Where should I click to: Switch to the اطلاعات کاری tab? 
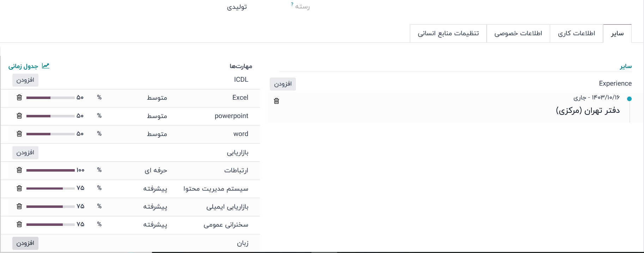pos(576,33)
